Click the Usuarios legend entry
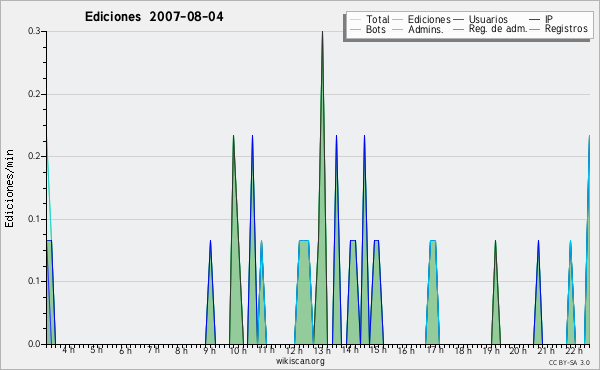Viewport: 600px width, 370px height. pos(481,19)
